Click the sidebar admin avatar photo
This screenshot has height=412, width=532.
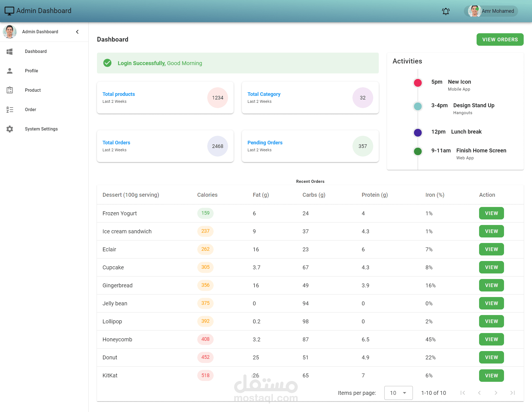(10, 32)
